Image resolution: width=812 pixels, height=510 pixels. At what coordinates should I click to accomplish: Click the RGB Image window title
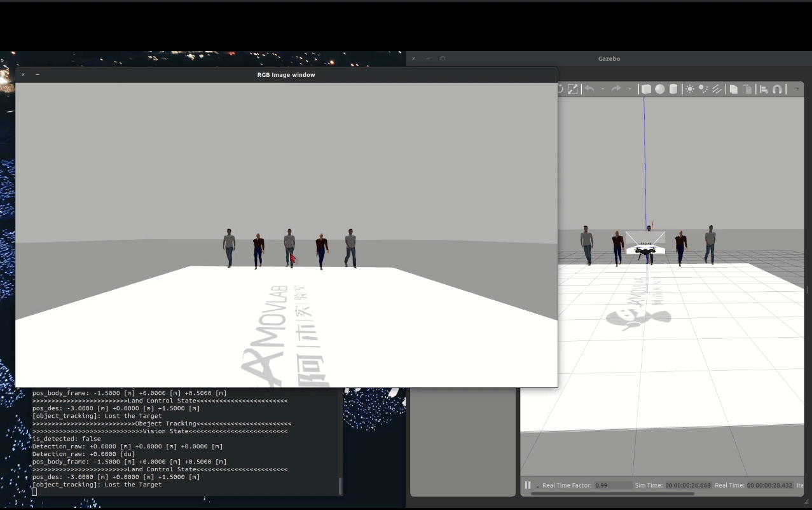tap(286, 74)
